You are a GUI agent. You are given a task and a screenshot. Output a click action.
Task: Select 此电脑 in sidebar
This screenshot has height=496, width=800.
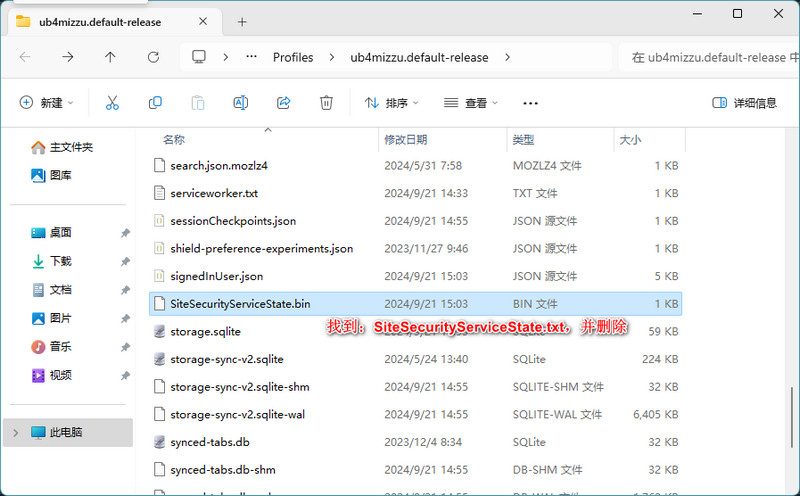[68, 433]
